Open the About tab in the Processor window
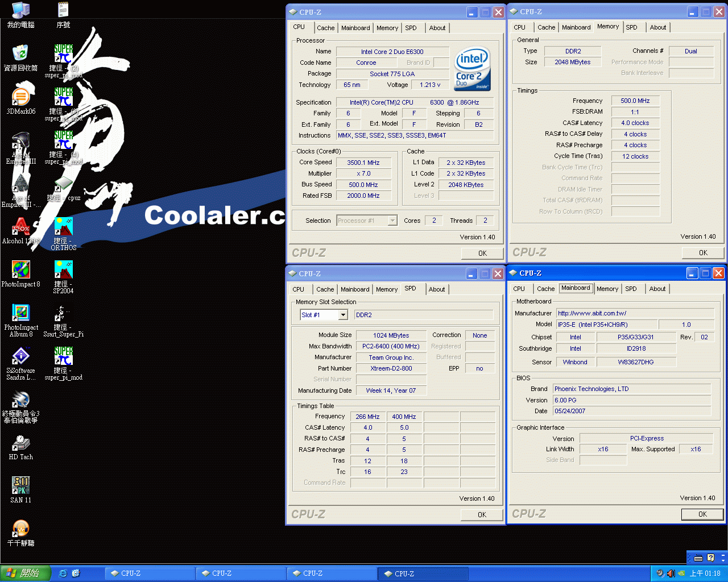 pyautogui.click(x=437, y=28)
